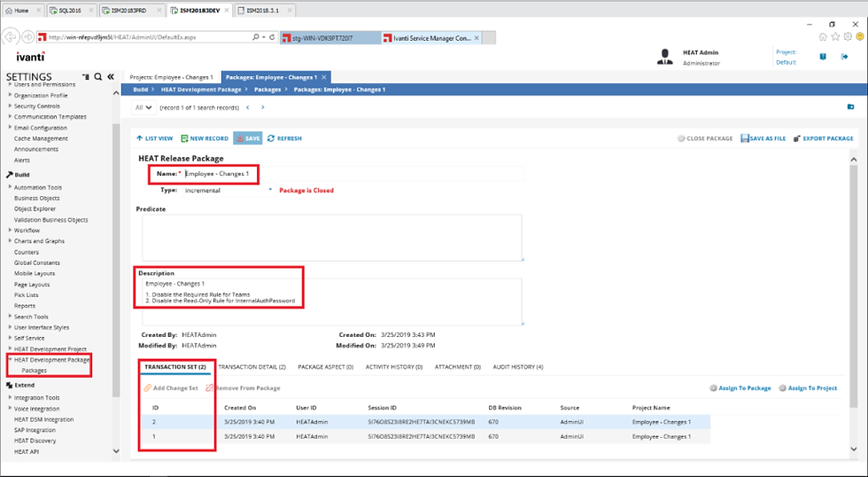Viewport: 868px width, 477px height.
Task: Click the browser refresh icon in address bar
Action: point(273,37)
